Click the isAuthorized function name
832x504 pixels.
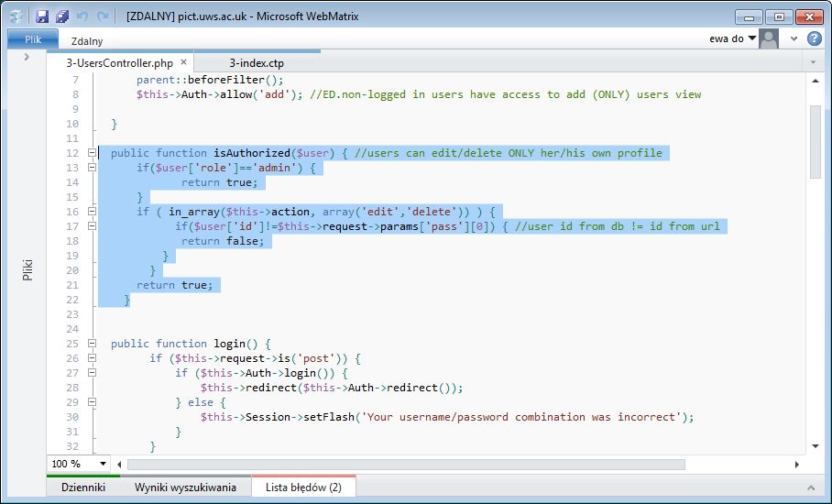252,153
